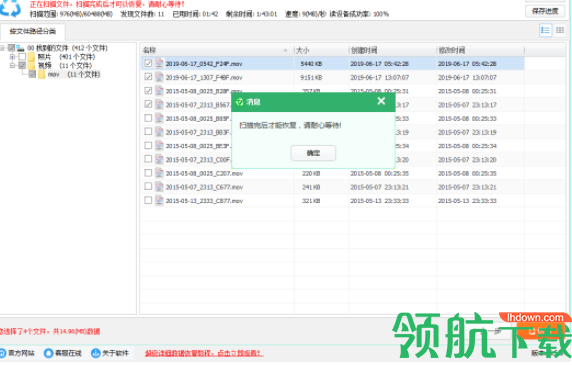
Task: Switch to list view layout icon
Action: [545, 30]
